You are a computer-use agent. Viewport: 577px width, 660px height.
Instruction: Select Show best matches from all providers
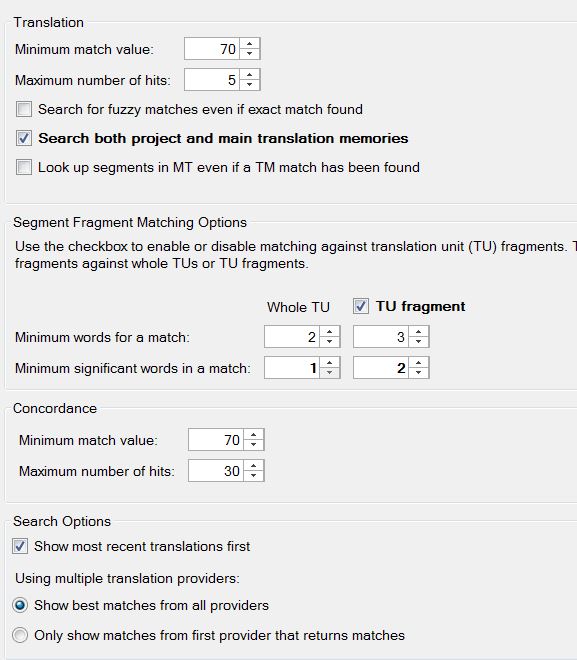20,605
